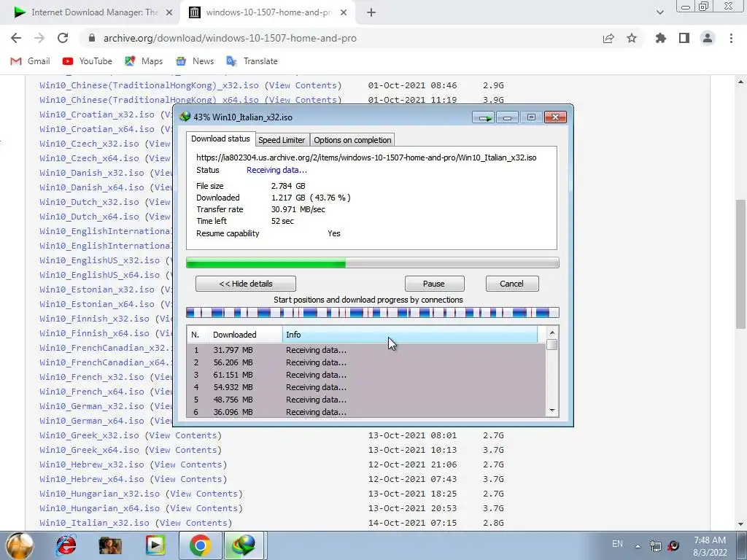
Task: View Contents of Win10_Hungarian_x64.iso
Action: pos(204,508)
